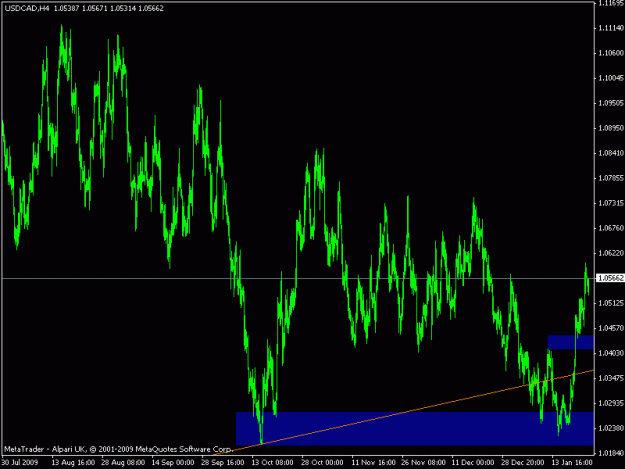The width and height of the screenshot is (625, 469).
Task: Click the 13 Jan 16:00 time label
Action: [572, 463]
